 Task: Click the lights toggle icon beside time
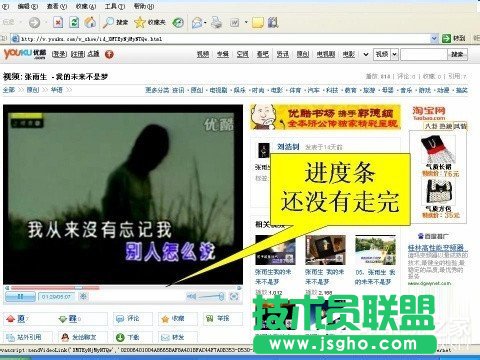click(x=83, y=296)
